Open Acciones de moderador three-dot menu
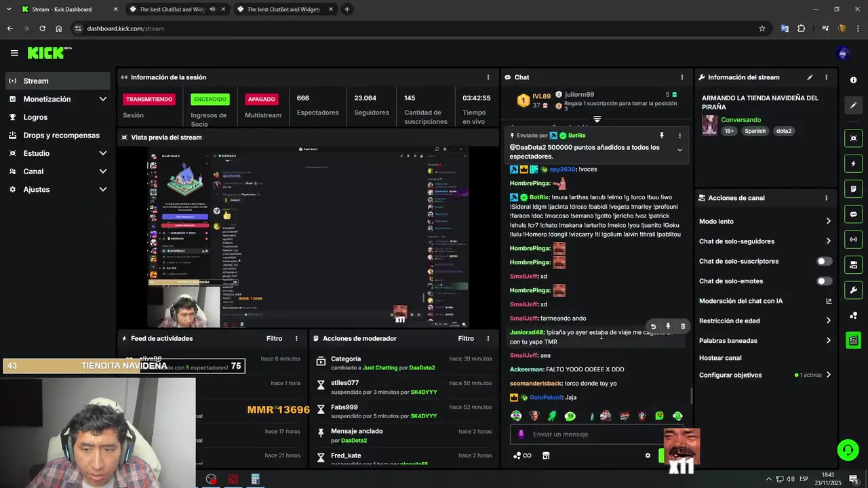The height and width of the screenshot is (488, 868). (488, 338)
